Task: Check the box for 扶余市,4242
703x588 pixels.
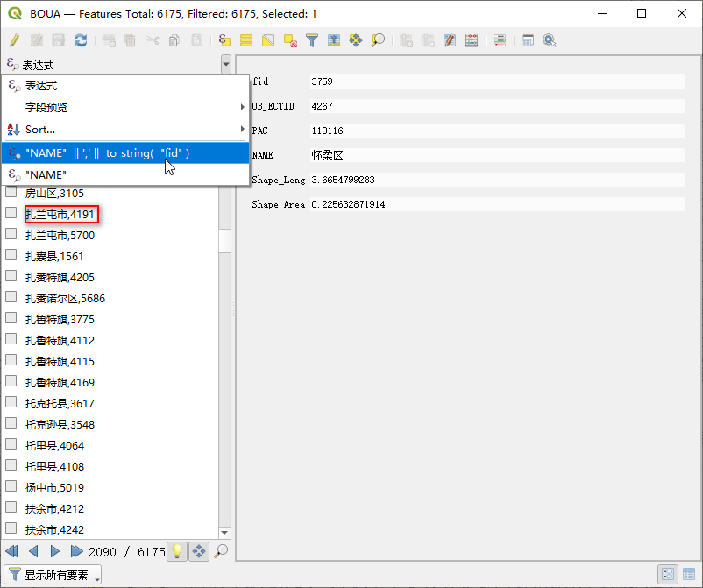Action: click(x=11, y=528)
